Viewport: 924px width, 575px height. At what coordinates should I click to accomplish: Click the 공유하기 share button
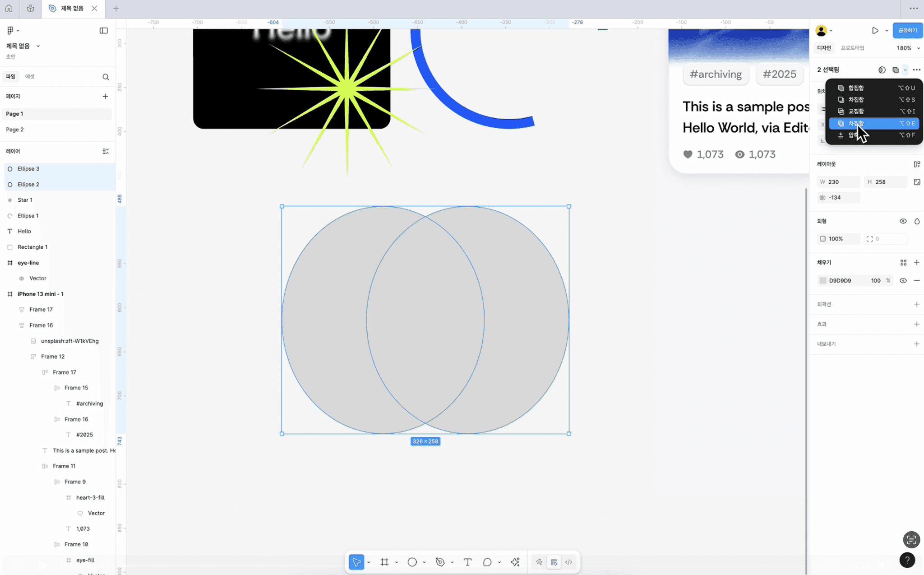(907, 30)
